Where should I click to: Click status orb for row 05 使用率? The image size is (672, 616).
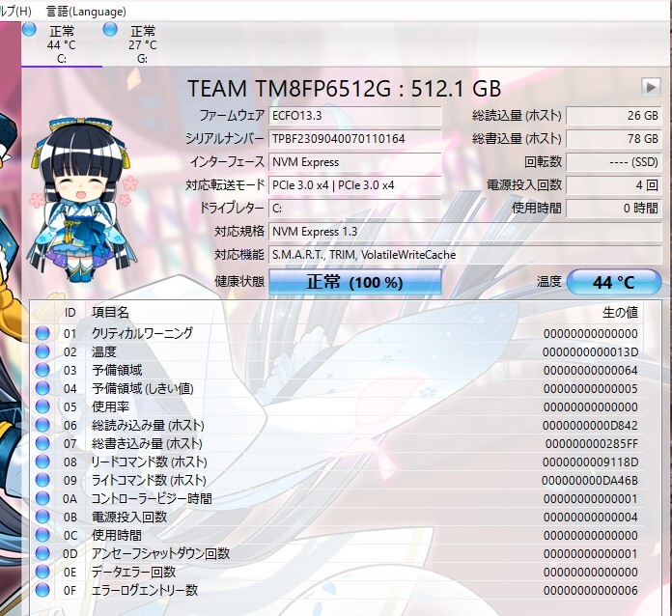42,406
